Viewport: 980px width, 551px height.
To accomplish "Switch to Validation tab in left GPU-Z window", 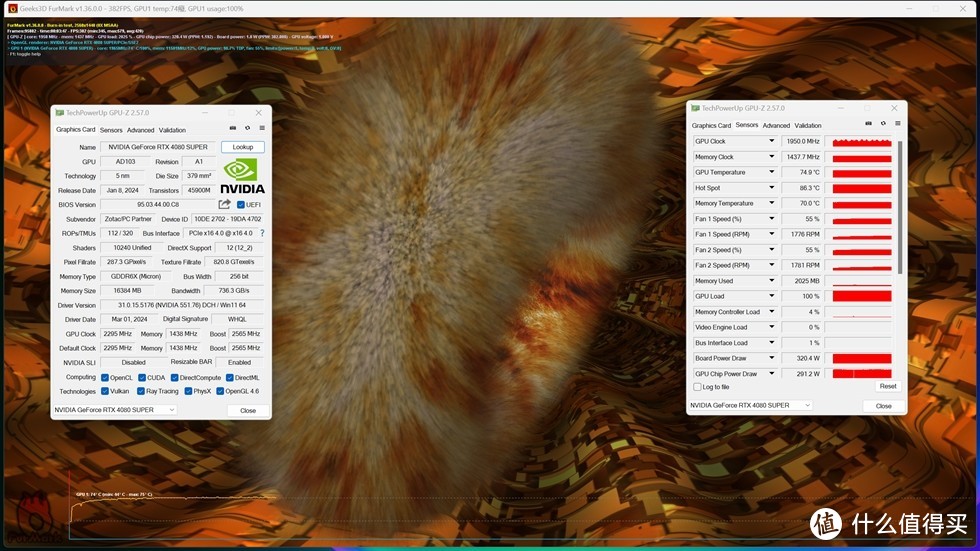I will pyautogui.click(x=172, y=130).
